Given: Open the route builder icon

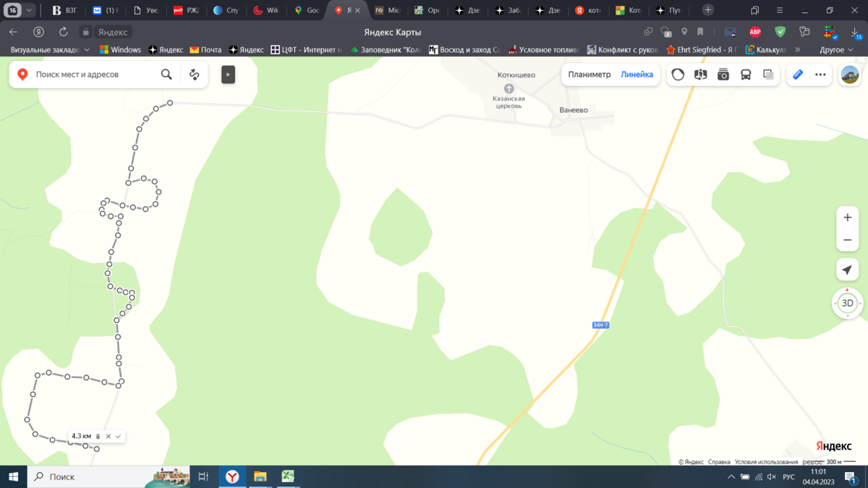Looking at the screenshot, I should pyautogui.click(x=194, y=74).
